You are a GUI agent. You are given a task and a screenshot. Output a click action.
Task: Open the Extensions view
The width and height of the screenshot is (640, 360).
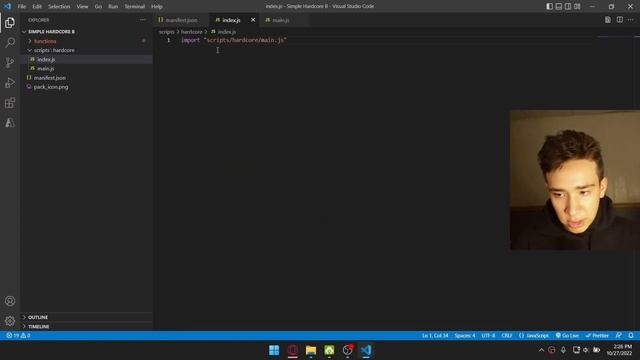10,102
